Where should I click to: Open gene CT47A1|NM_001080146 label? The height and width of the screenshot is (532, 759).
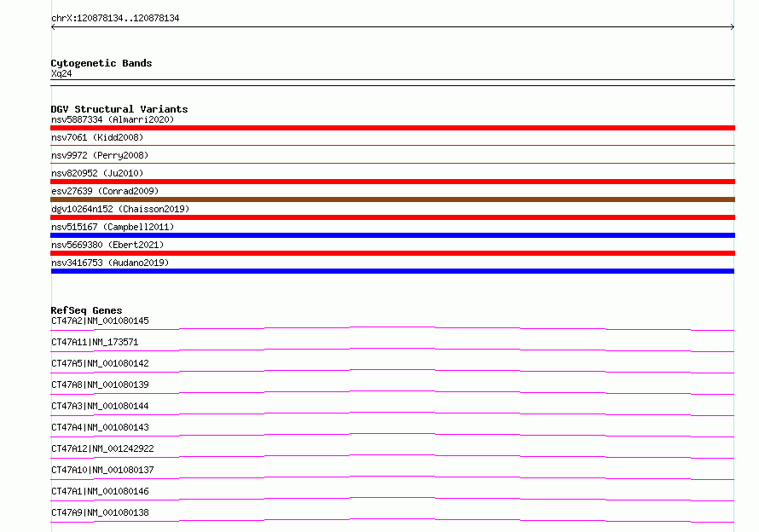coord(100,491)
